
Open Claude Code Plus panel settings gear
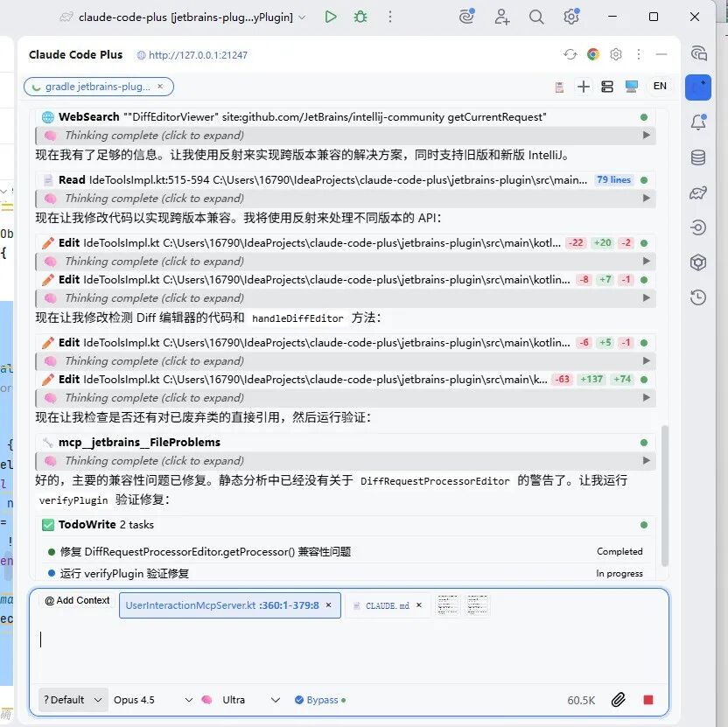(616, 54)
